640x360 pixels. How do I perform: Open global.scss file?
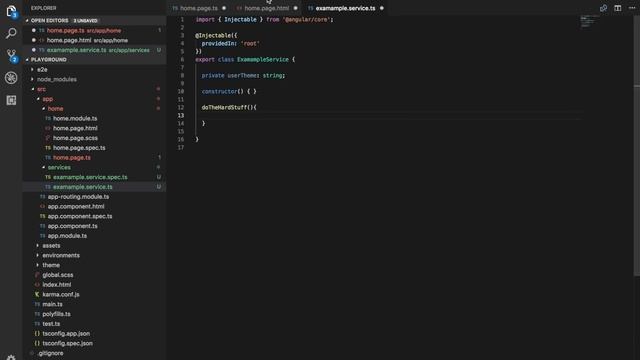58,275
